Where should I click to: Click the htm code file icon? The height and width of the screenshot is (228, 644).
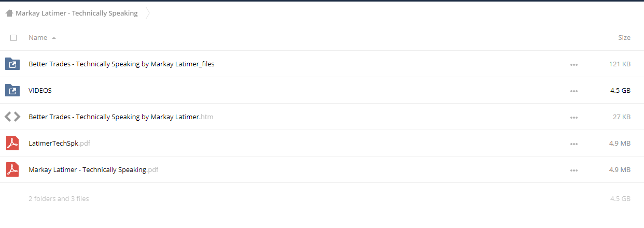pyautogui.click(x=12, y=117)
